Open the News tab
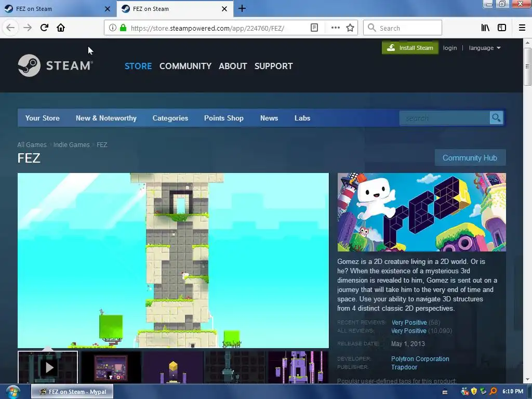This screenshot has height=399, width=532. (x=269, y=118)
